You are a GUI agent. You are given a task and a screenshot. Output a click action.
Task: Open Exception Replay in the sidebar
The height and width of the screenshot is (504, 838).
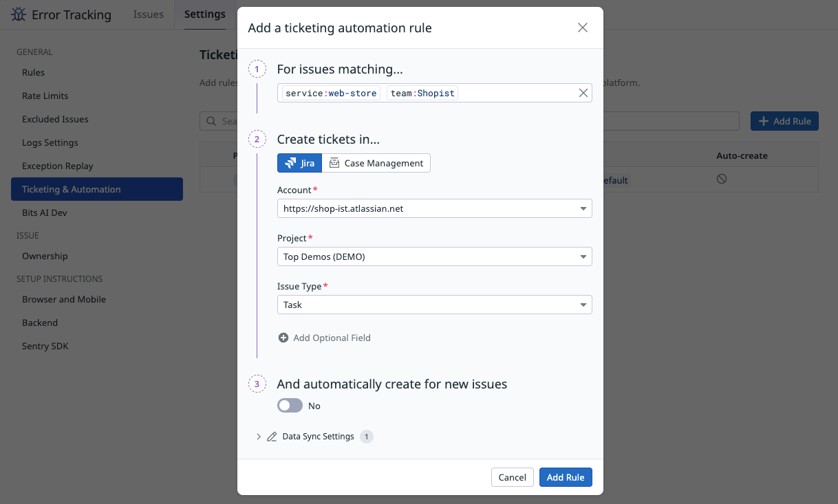click(57, 166)
